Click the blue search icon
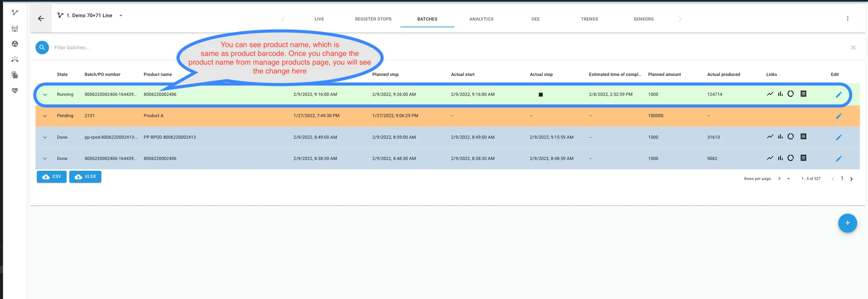Viewport: 868px width, 299px height. (42, 47)
